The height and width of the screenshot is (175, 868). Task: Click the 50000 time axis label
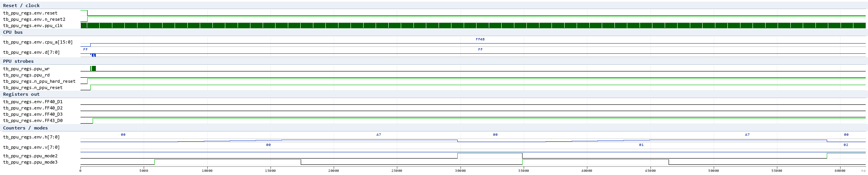click(x=713, y=171)
